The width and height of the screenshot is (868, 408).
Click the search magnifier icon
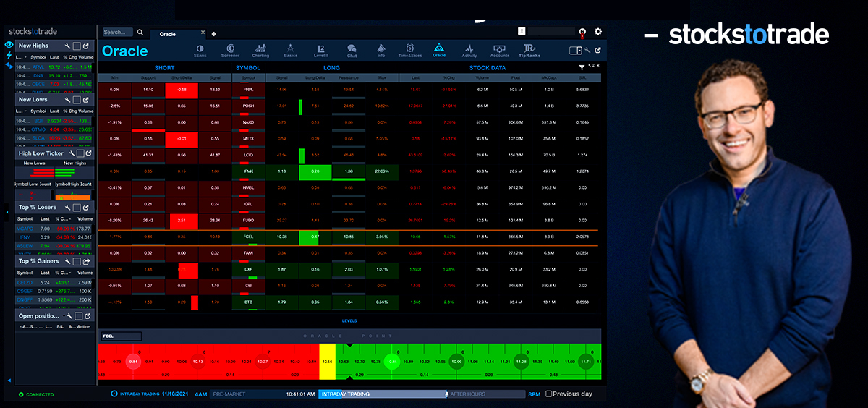[x=140, y=33]
